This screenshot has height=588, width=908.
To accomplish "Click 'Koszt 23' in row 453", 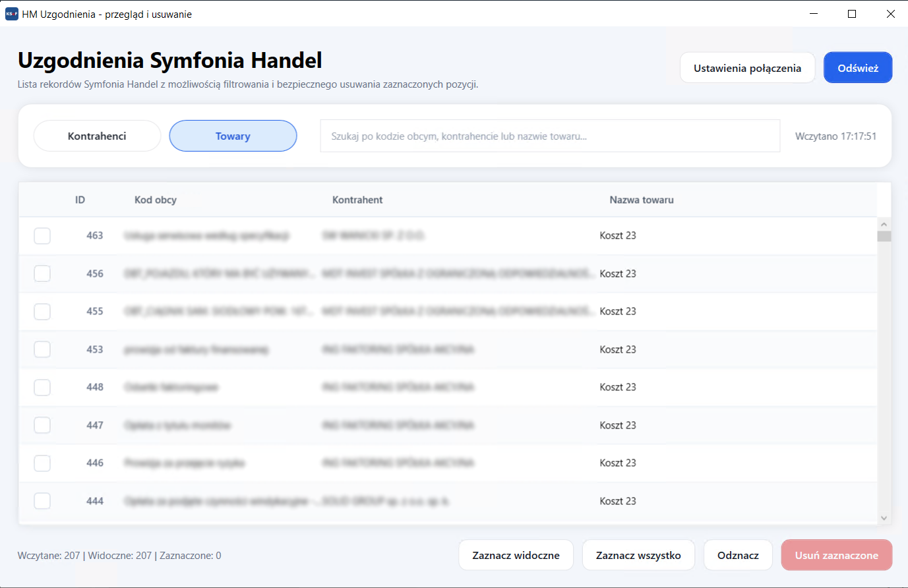I will (618, 349).
